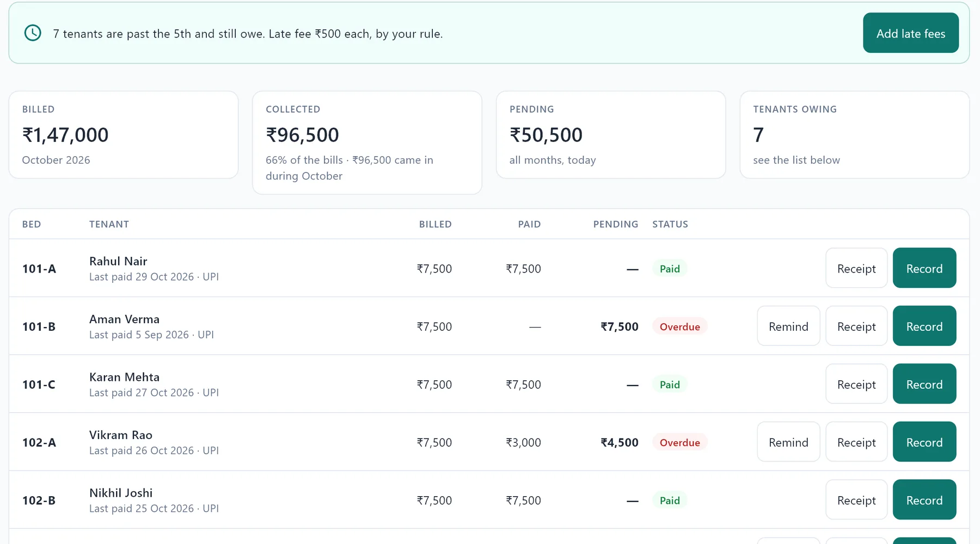Record payment for Rahul Nair
Screen dimensions: 980x544
(x=924, y=268)
